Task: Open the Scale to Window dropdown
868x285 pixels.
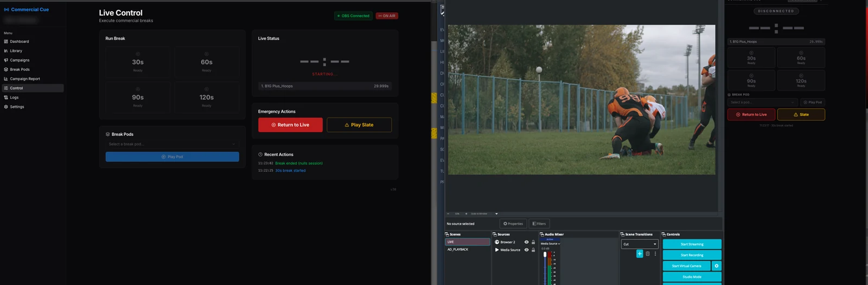Action: pos(483,213)
